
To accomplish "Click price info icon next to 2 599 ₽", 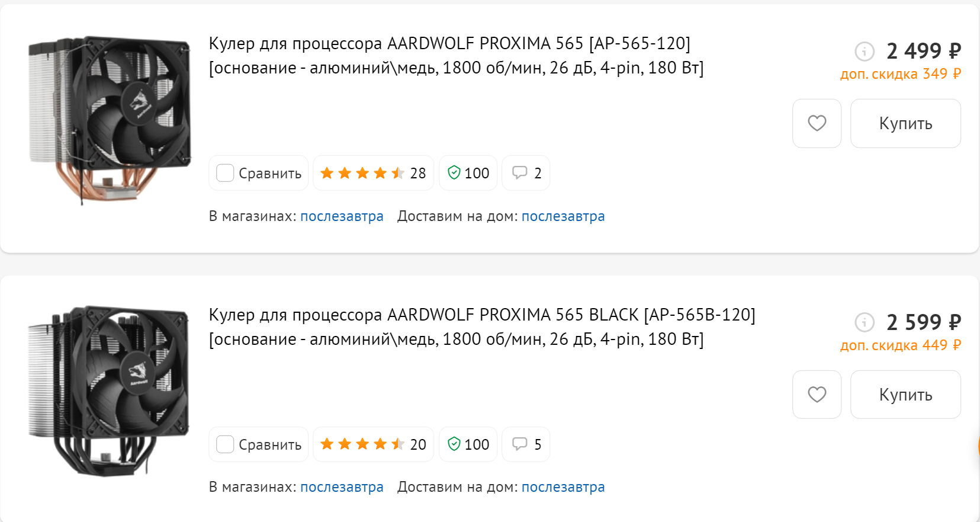I will [865, 323].
